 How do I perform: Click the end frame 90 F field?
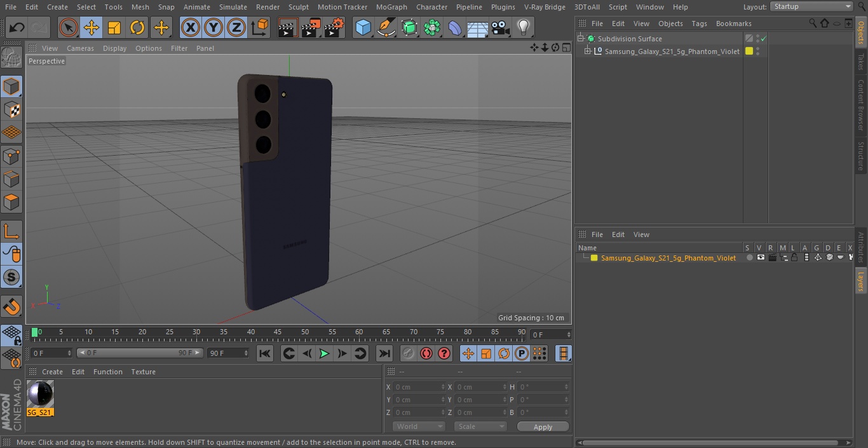pos(228,353)
